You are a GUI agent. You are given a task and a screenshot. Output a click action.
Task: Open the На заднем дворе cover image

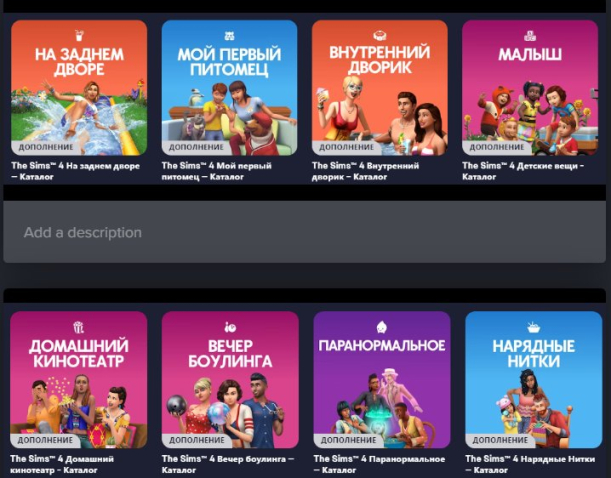[x=79, y=88]
